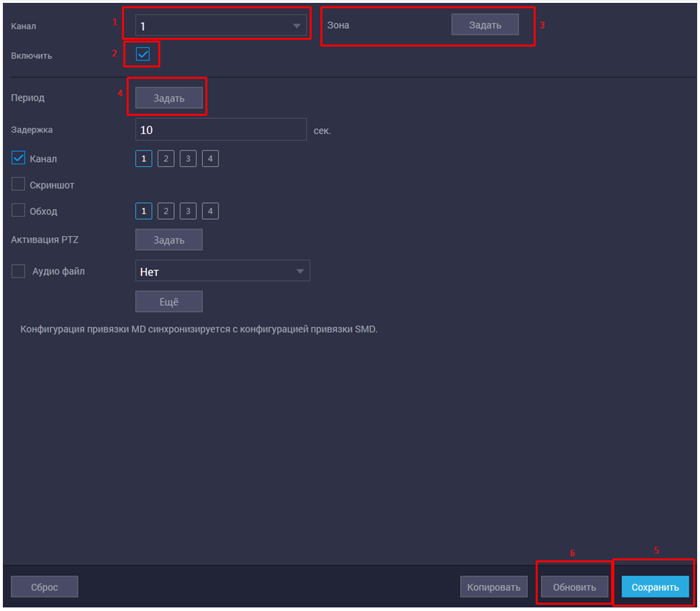Enable the Скриншот checkbox
This screenshot has width=700, height=611.
(19, 184)
